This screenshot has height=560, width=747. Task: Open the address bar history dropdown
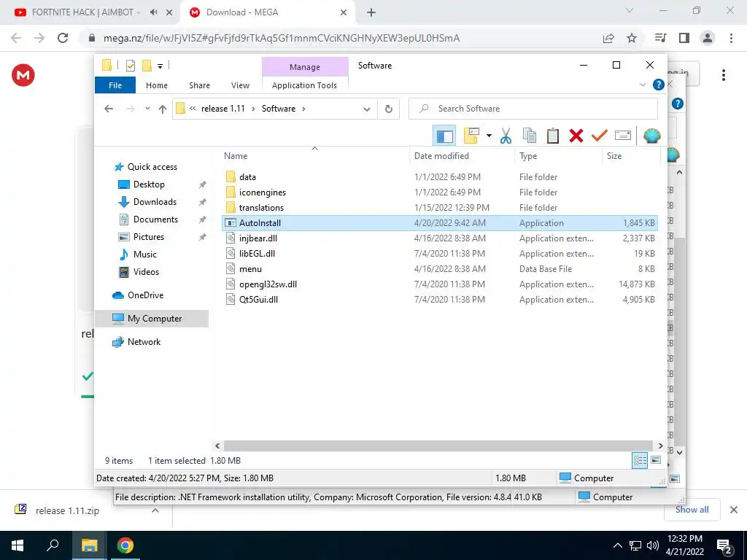366,109
